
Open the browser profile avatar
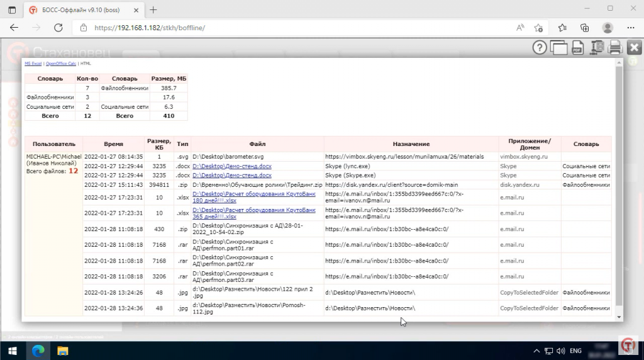tap(608, 28)
